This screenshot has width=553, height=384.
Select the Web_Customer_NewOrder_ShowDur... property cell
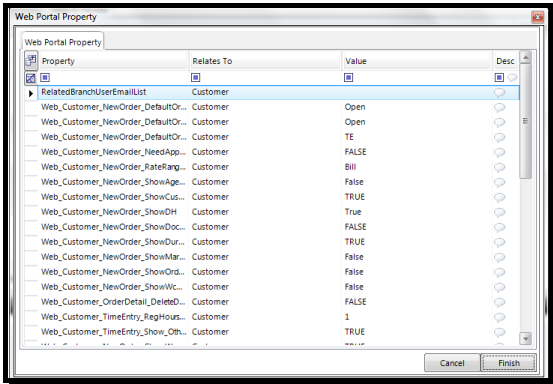coord(114,242)
